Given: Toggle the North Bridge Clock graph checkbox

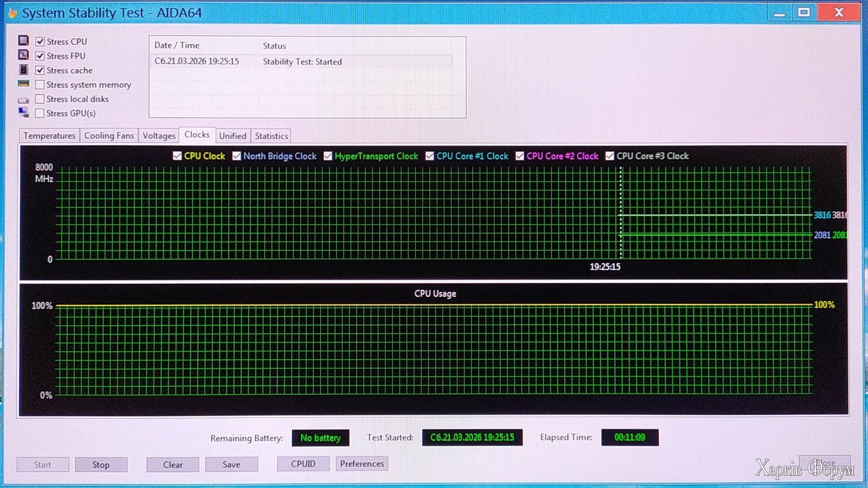Looking at the screenshot, I should coord(236,156).
